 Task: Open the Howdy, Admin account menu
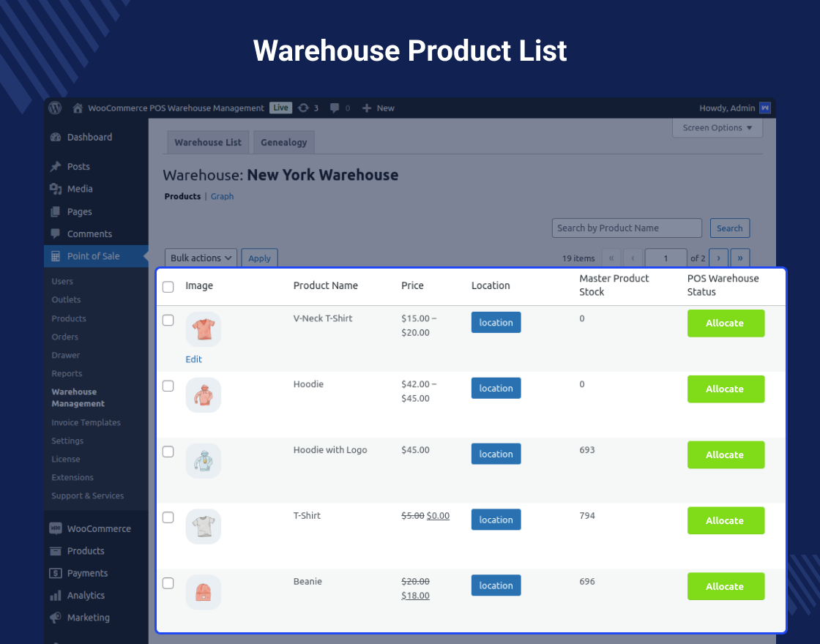coord(728,108)
